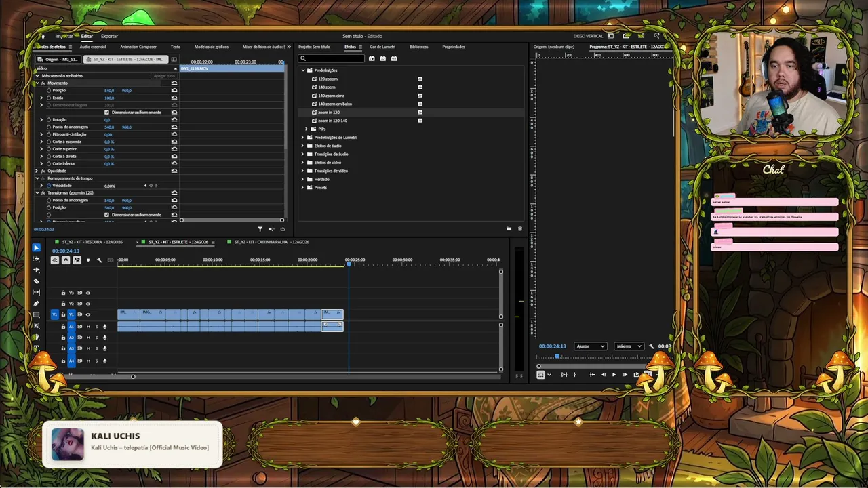
Task: Select the Razor tool
Action: (x=37, y=281)
